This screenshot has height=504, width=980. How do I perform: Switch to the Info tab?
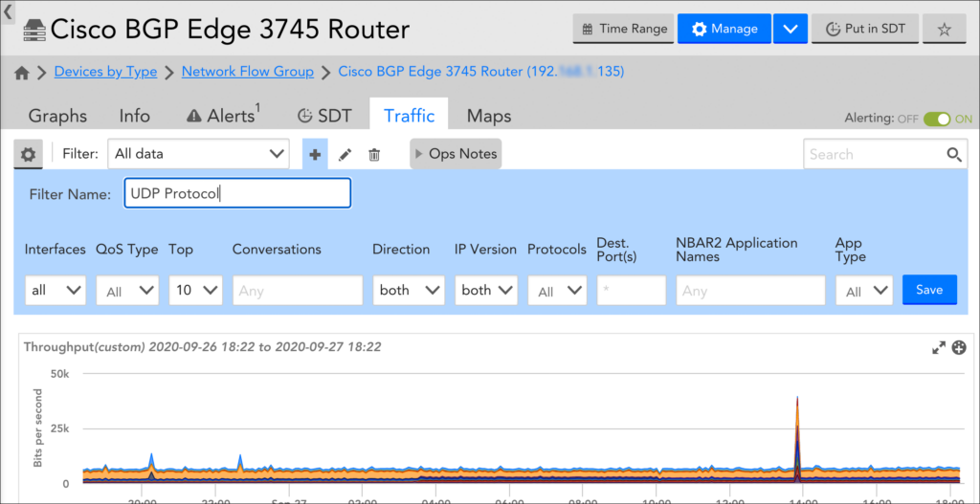pos(134,116)
